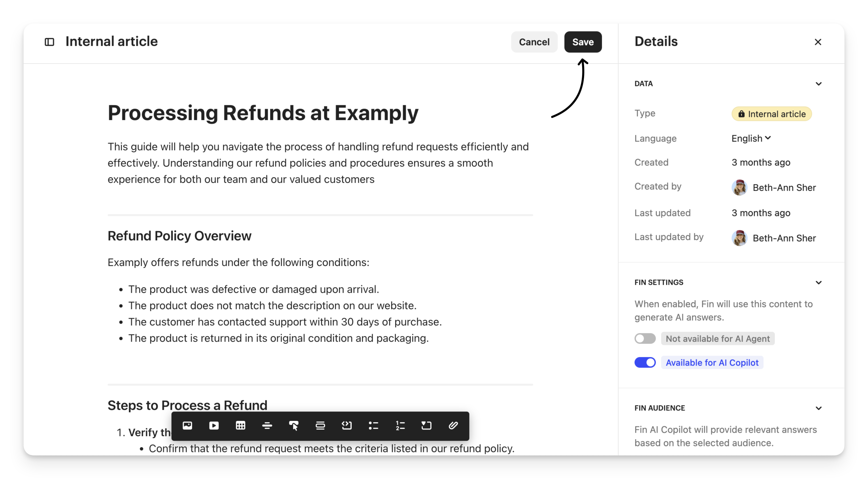Collapse the DATA section

(818, 84)
